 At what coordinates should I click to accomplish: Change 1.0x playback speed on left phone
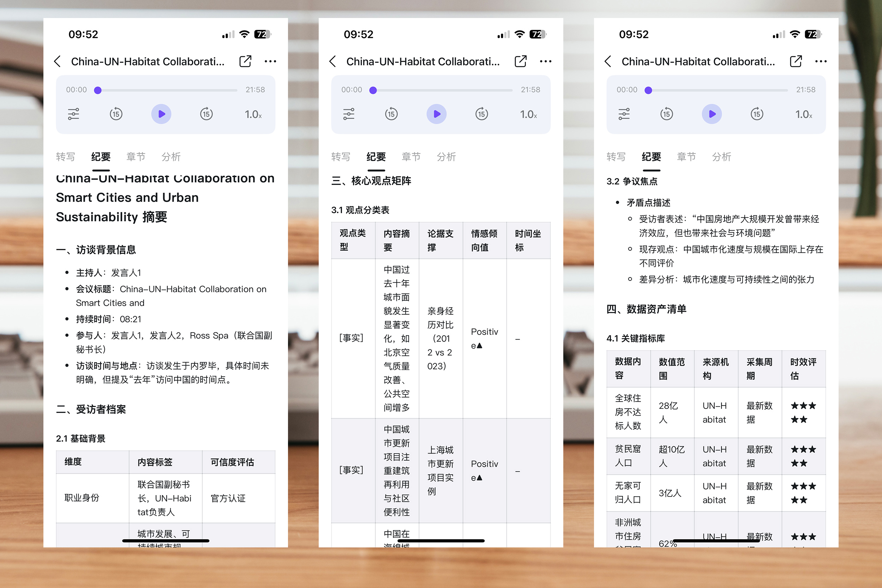point(253,114)
